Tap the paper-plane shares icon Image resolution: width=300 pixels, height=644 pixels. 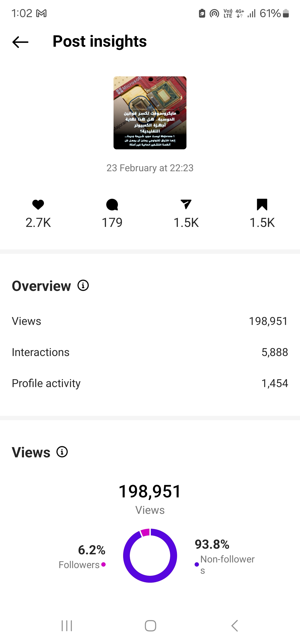pos(186,204)
